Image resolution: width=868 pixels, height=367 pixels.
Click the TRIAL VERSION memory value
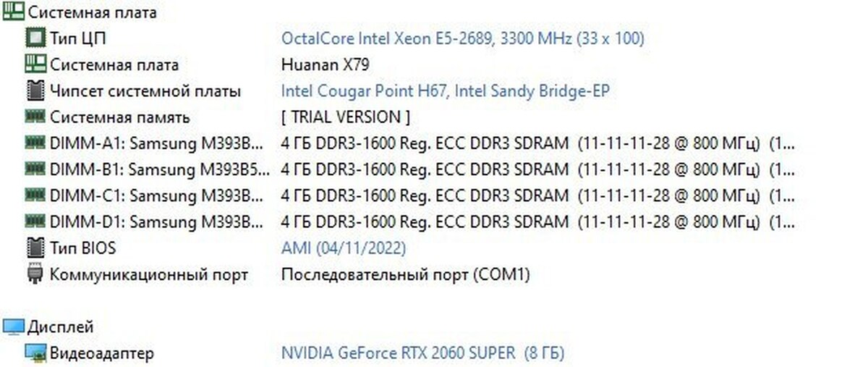pos(345,117)
